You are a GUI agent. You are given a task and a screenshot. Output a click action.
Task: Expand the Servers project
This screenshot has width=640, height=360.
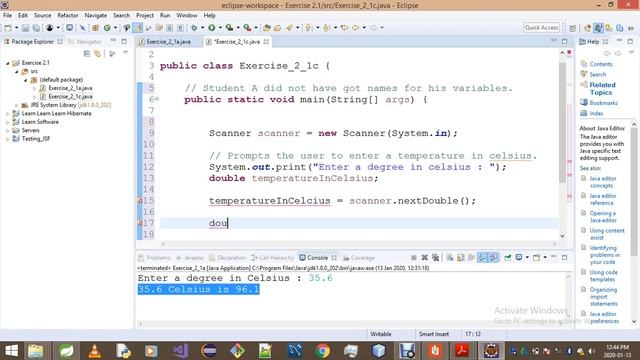tap(7, 131)
